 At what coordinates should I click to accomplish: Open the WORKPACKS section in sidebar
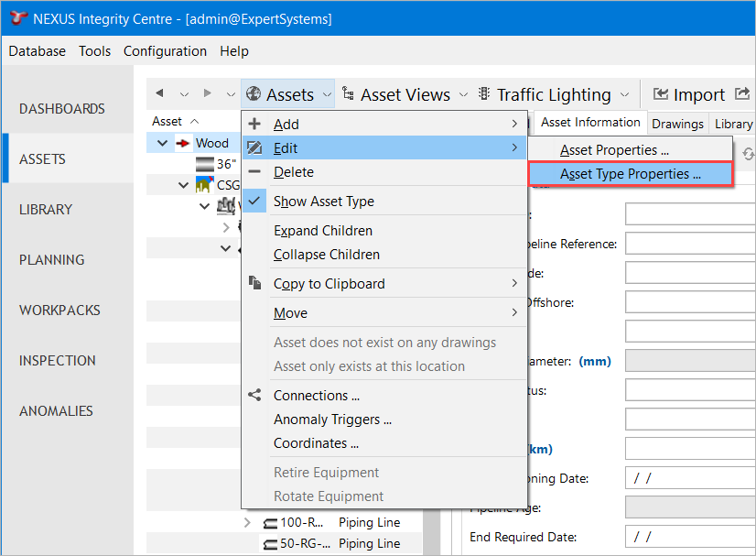click(59, 310)
